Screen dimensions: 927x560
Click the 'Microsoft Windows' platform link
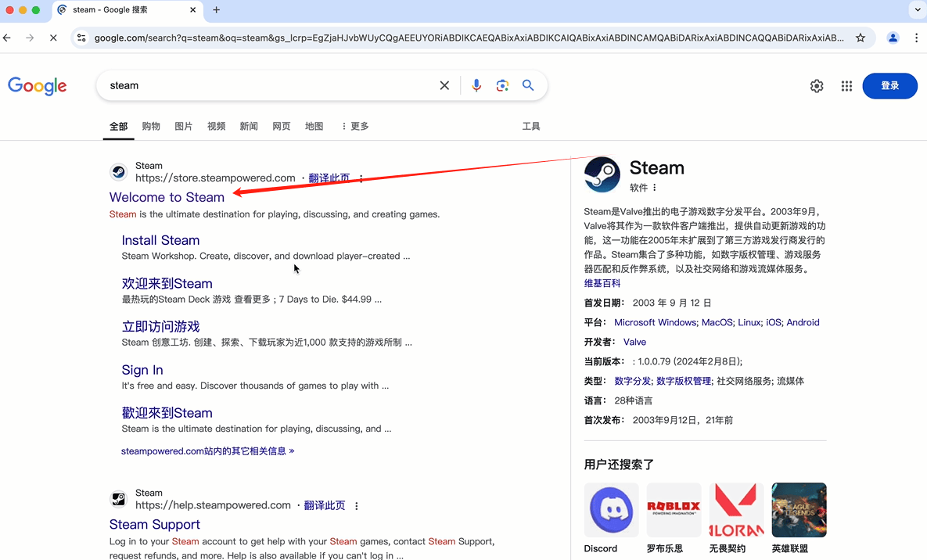tap(655, 322)
